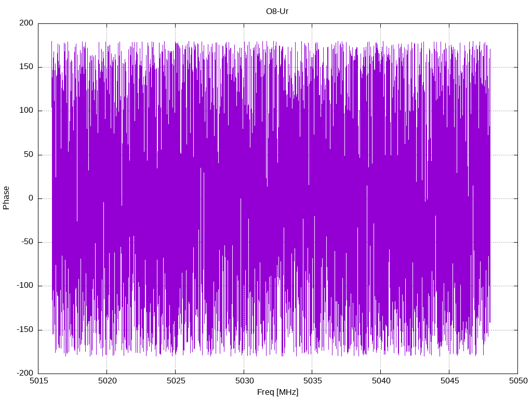Click the 5020 x-axis tick label
This screenshot has width=532, height=399.
107,381
